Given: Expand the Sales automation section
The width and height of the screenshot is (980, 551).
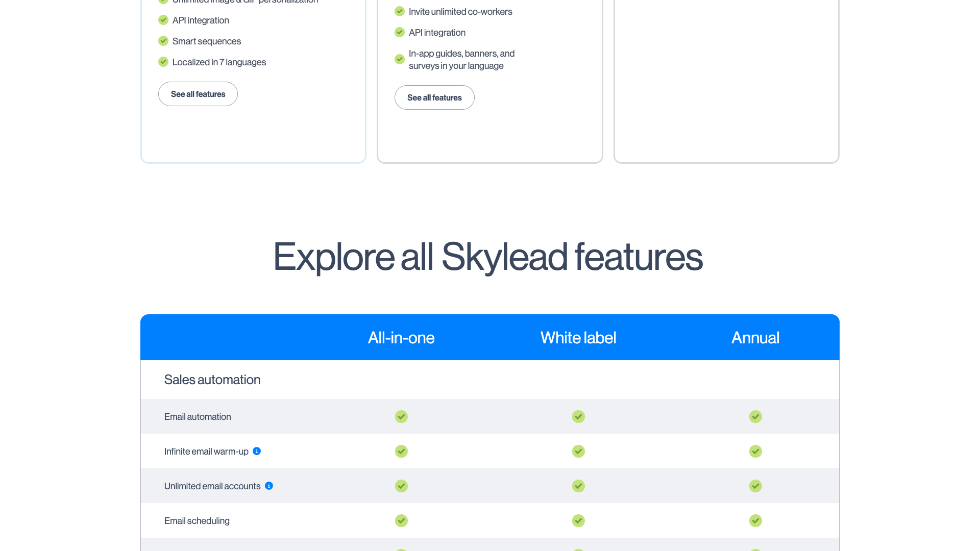Looking at the screenshot, I should [x=212, y=379].
